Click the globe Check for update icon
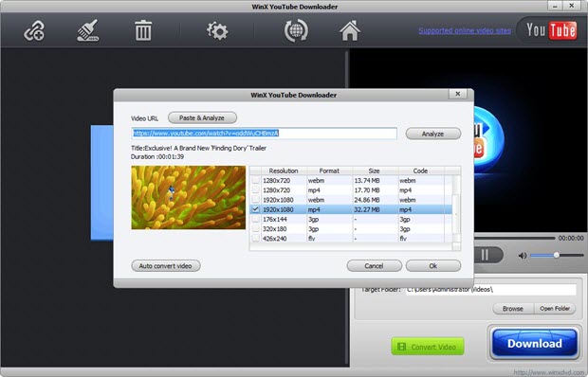 point(296,30)
